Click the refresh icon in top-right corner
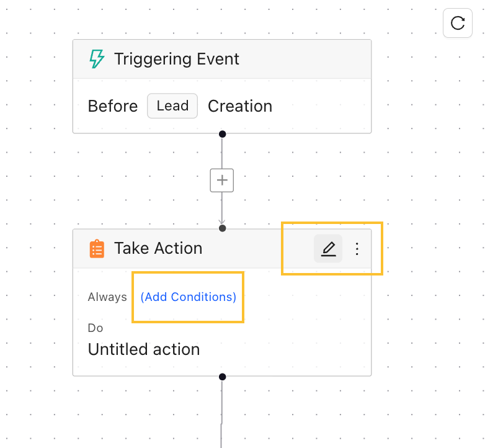 tap(458, 23)
